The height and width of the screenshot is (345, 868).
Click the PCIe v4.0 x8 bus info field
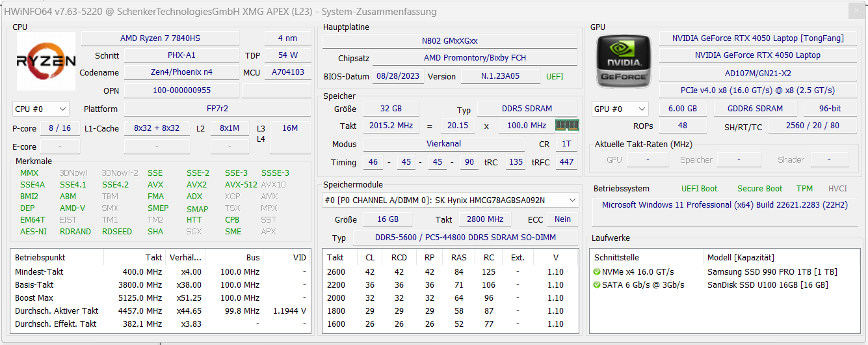point(757,90)
